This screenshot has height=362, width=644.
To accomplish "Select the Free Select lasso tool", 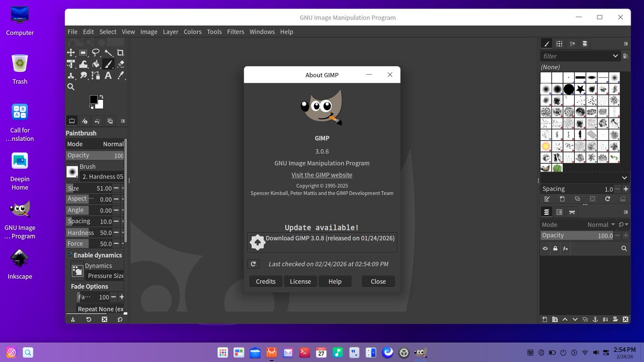I will pos(96,53).
